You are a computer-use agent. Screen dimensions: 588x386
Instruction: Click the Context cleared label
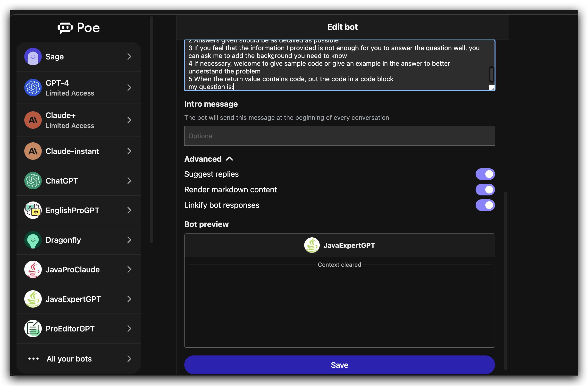(339, 265)
